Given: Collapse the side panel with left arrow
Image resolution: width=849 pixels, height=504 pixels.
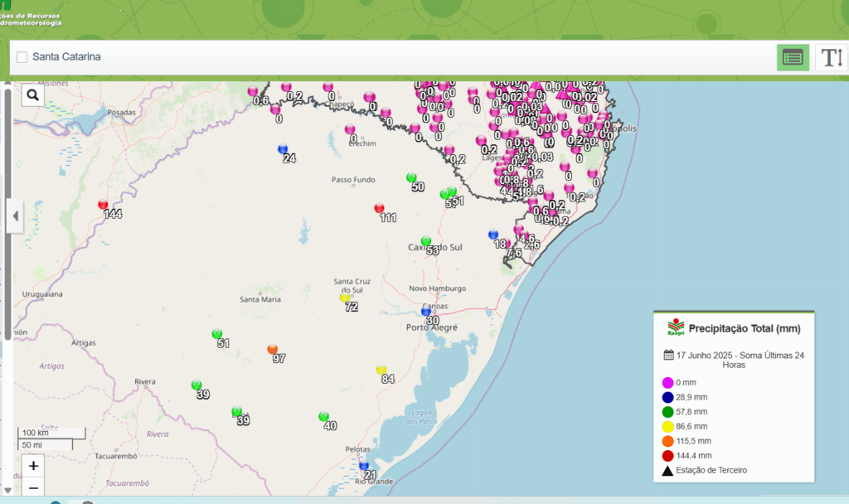Looking at the screenshot, I should [15, 216].
